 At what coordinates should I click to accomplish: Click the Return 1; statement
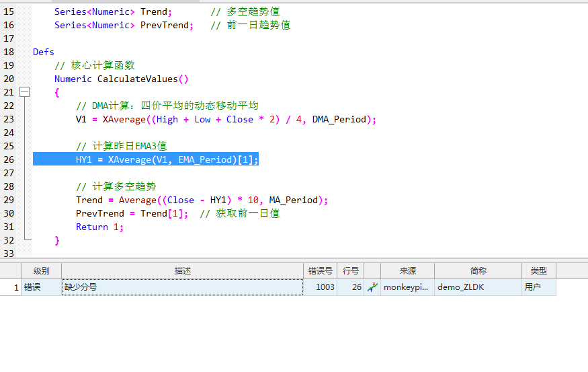(99, 227)
